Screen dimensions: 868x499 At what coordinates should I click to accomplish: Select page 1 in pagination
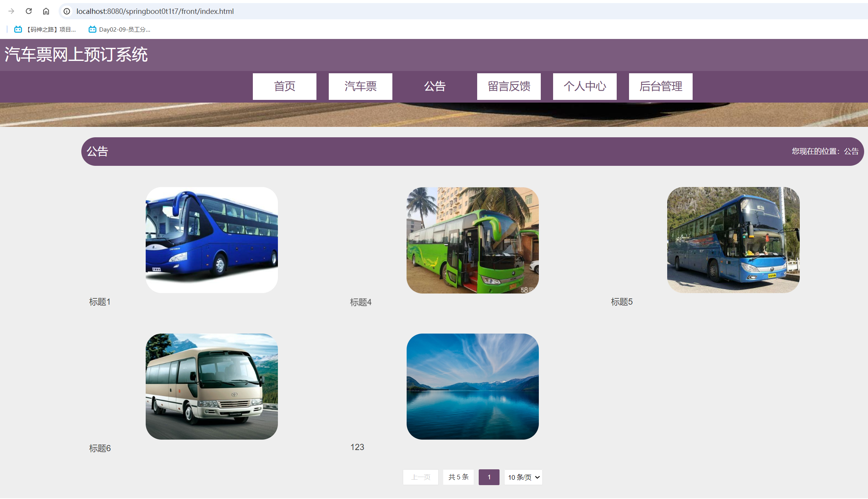click(489, 477)
